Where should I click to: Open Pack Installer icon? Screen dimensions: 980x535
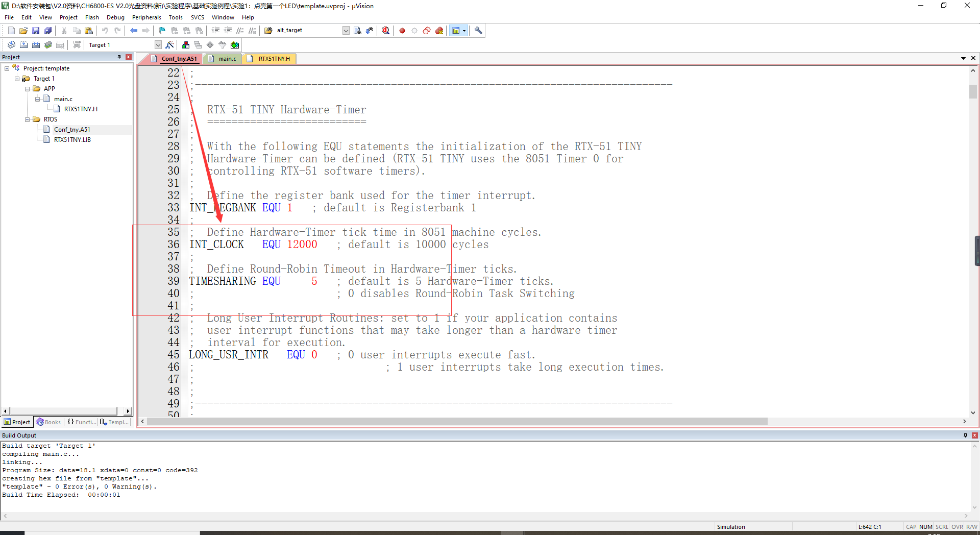[235, 45]
